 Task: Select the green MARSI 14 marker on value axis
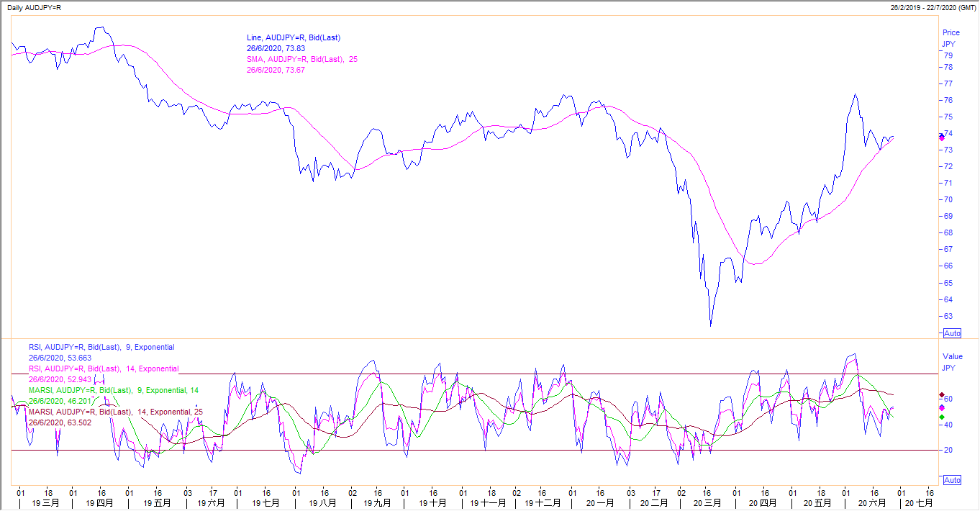pos(942,417)
